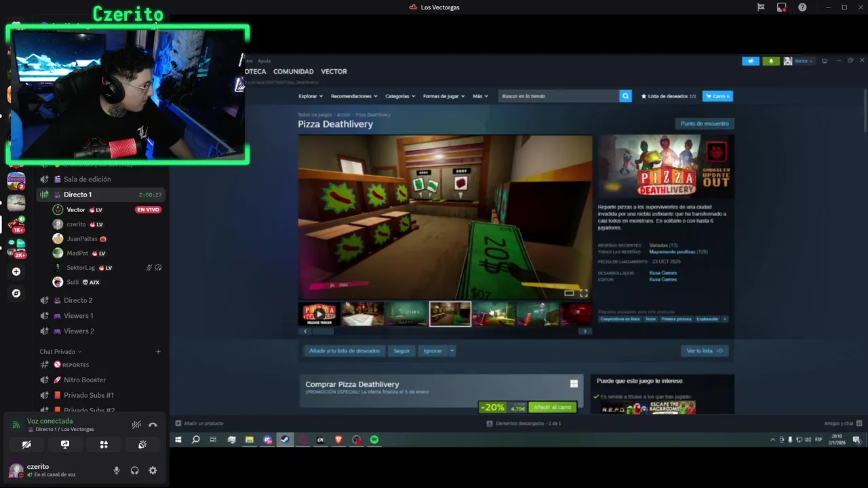Click Steam announcements megaphone button
868x488 pixels.
tap(751, 61)
